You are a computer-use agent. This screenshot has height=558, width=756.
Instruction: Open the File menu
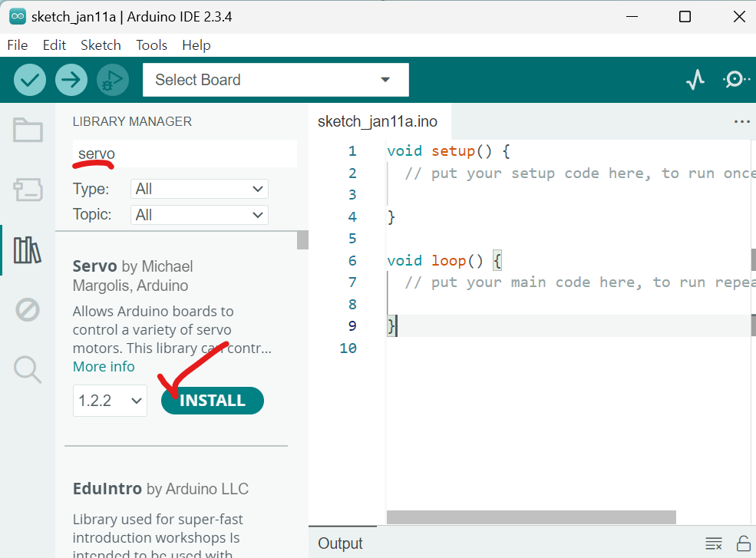[x=18, y=45]
